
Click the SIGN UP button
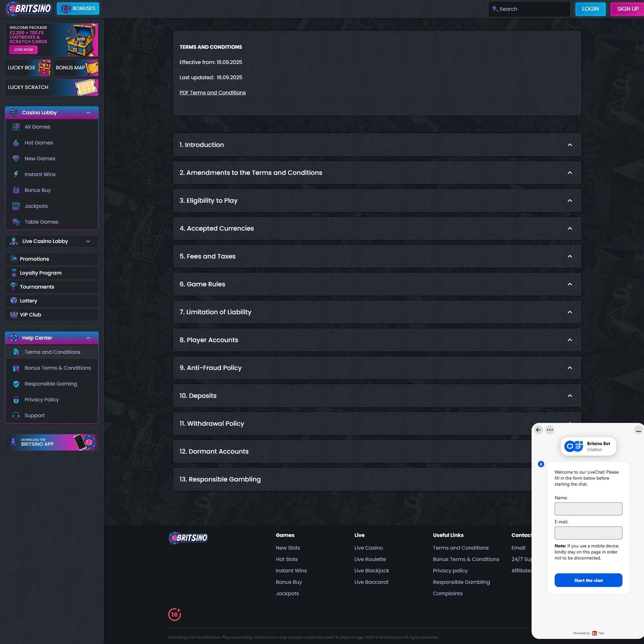(x=627, y=9)
